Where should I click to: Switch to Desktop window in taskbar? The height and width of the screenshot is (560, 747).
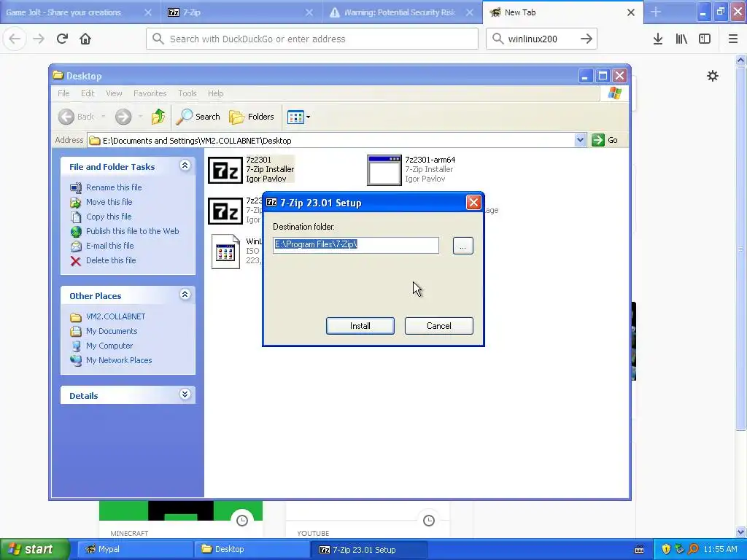pyautogui.click(x=251, y=549)
